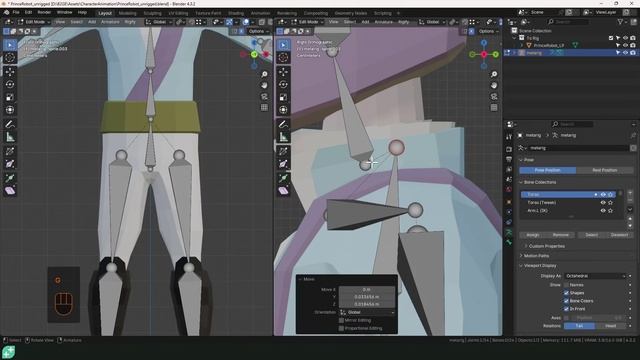Open the Window menu
640x360 pixels.
(64, 13)
